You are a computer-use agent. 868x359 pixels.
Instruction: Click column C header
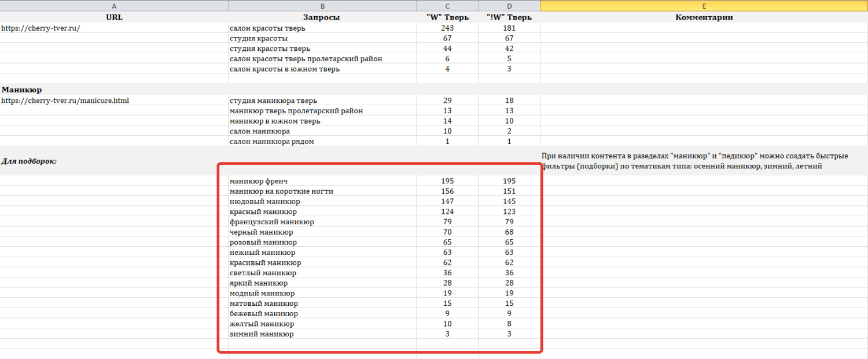(x=447, y=5)
